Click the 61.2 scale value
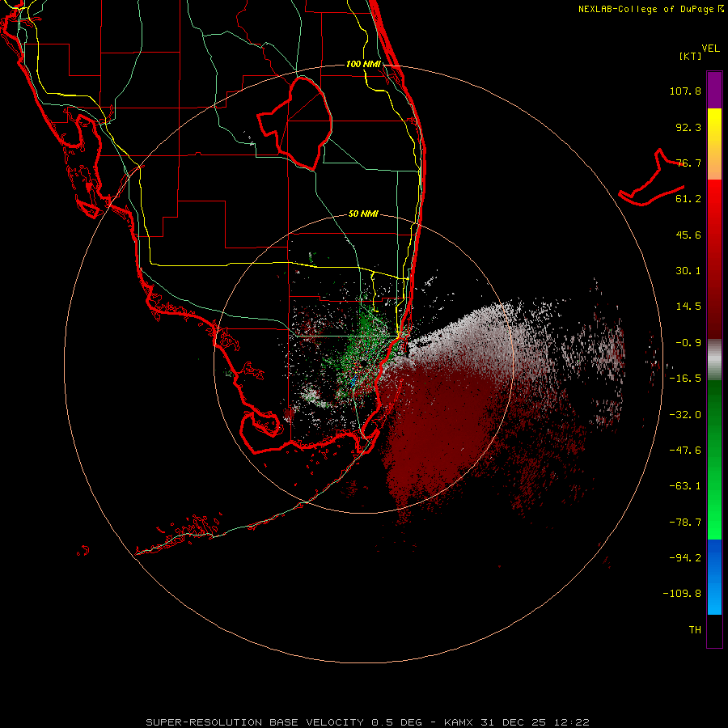This screenshot has width=728, height=728. (x=688, y=199)
